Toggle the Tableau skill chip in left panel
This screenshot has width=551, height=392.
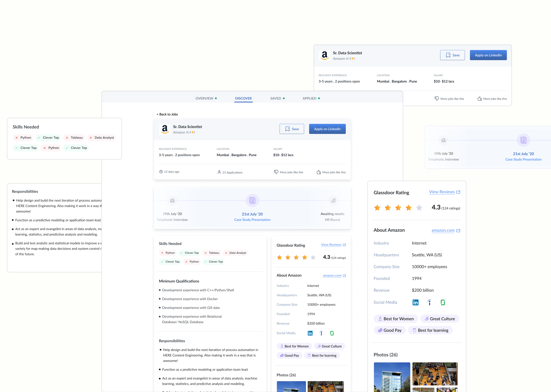click(x=74, y=138)
